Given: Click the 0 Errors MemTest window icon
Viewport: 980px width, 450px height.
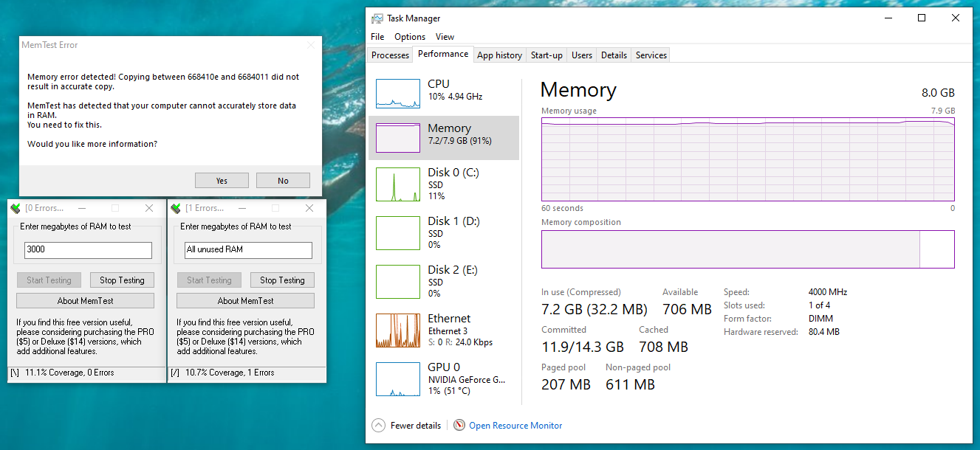Looking at the screenshot, I should (x=16, y=208).
